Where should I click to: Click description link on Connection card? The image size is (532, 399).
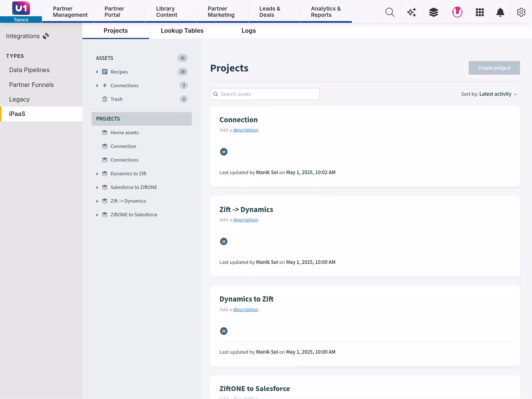coord(245,130)
